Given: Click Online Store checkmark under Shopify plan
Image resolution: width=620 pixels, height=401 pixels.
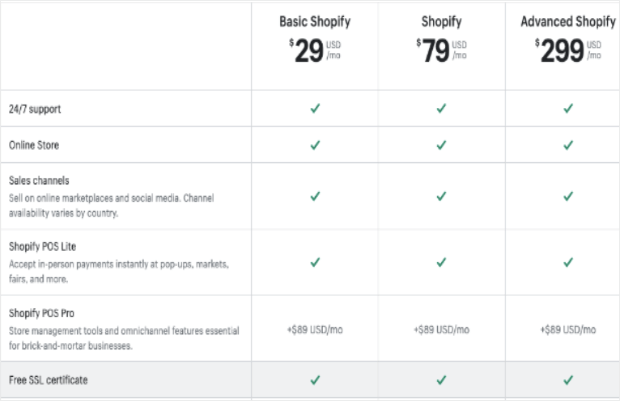Looking at the screenshot, I should point(441,145).
